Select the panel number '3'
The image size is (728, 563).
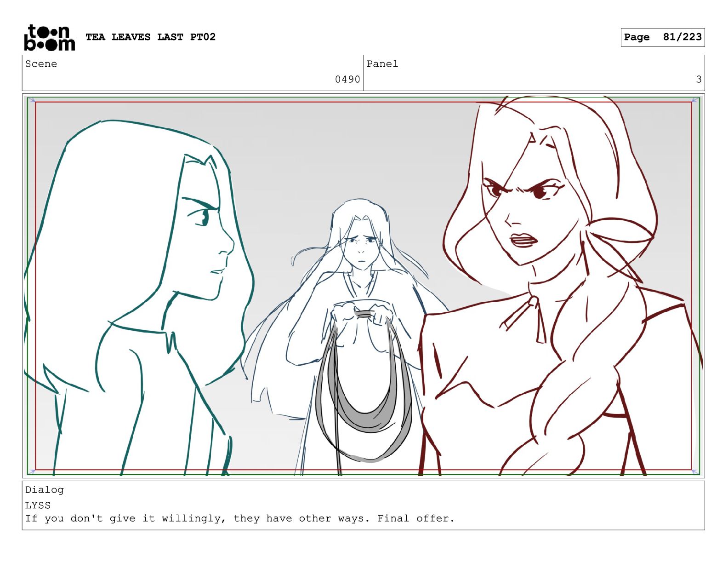(699, 79)
